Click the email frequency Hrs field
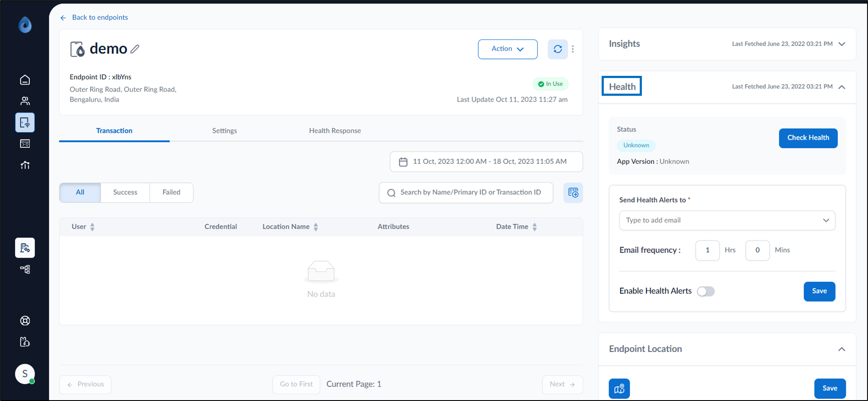The height and width of the screenshot is (401, 868). point(708,250)
